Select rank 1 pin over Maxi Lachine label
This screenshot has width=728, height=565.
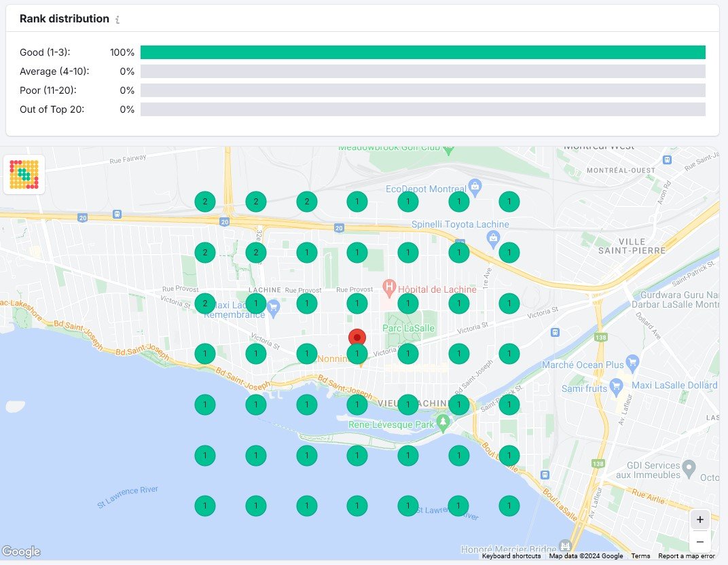point(256,303)
